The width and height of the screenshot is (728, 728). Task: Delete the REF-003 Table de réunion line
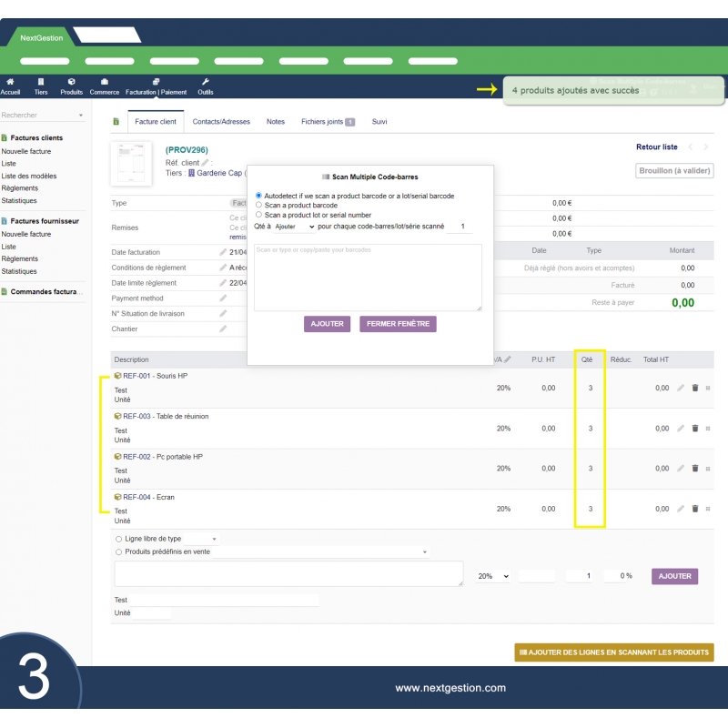695,428
